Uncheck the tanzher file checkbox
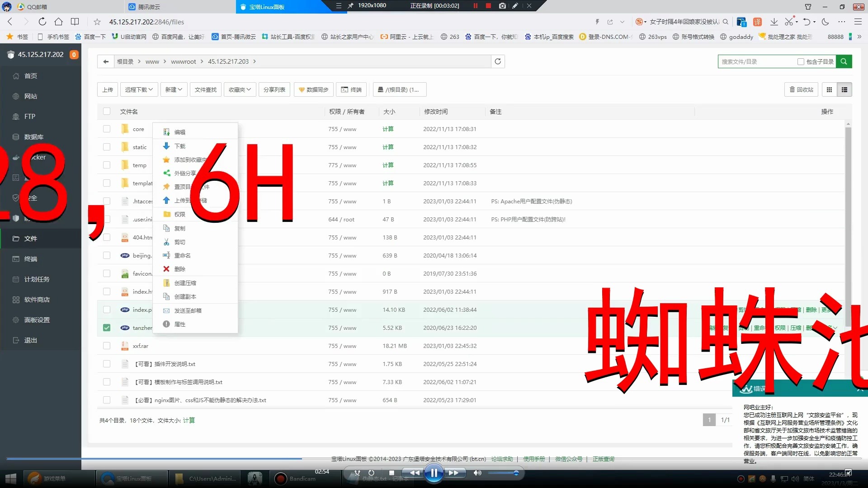The width and height of the screenshot is (868, 488). (107, 328)
